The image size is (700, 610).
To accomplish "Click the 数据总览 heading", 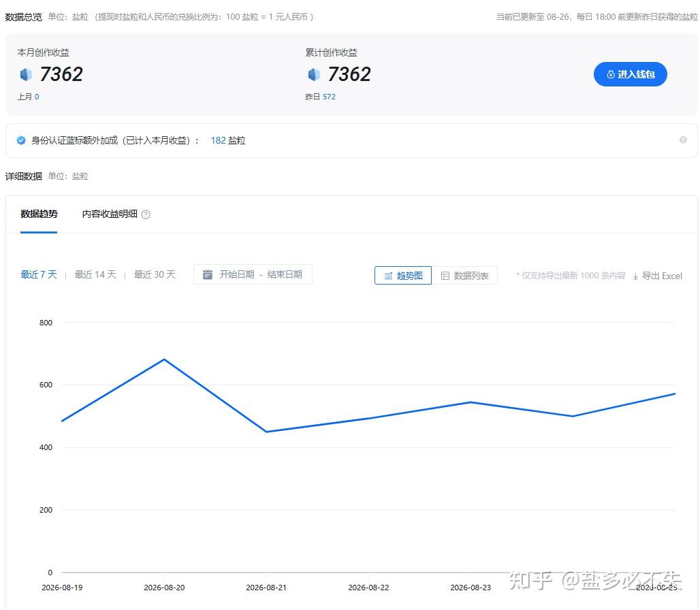I will (23, 17).
